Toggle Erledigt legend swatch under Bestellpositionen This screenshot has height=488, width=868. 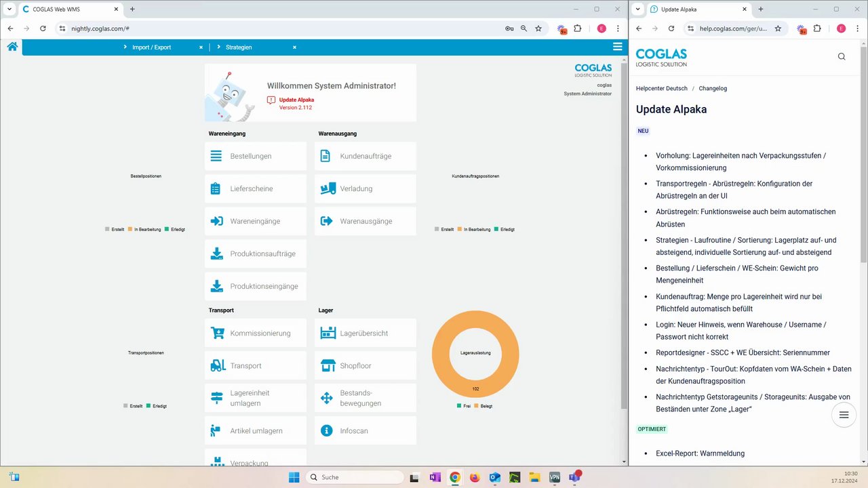(x=167, y=229)
